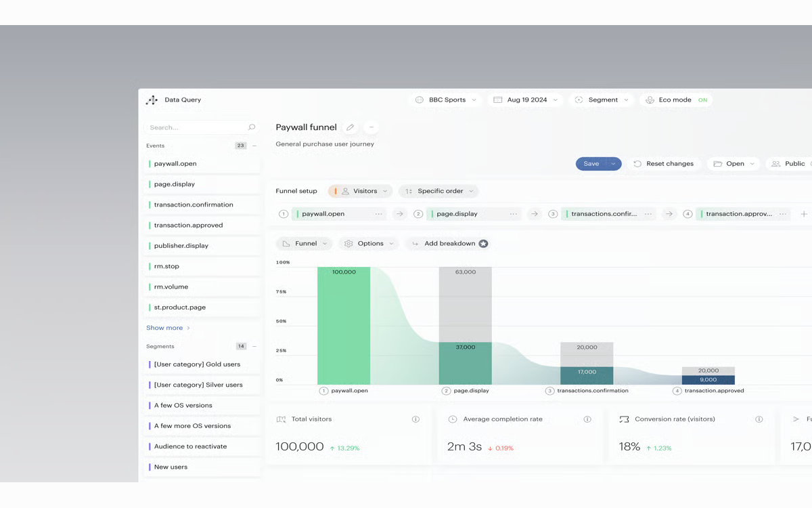Click the search magnifier icon
The height and width of the screenshot is (508, 812).
[x=252, y=127]
